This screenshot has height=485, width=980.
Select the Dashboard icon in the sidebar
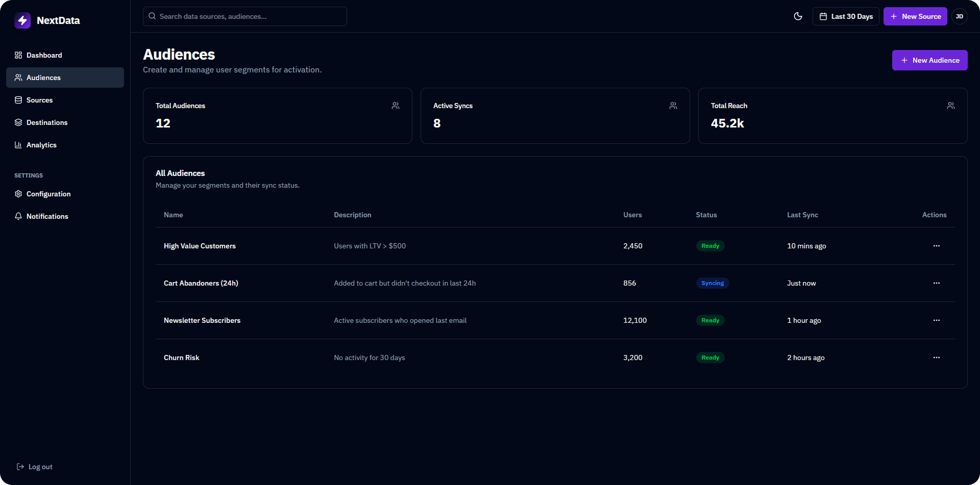18,55
